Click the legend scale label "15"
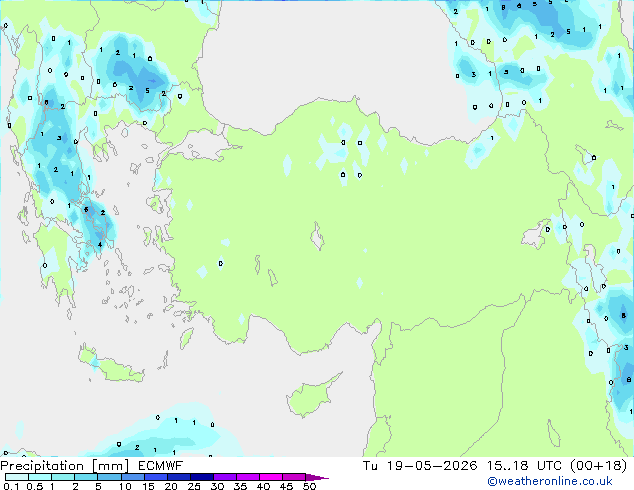The height and width of the screenshot is (490, 634). (x=148, y=486)
